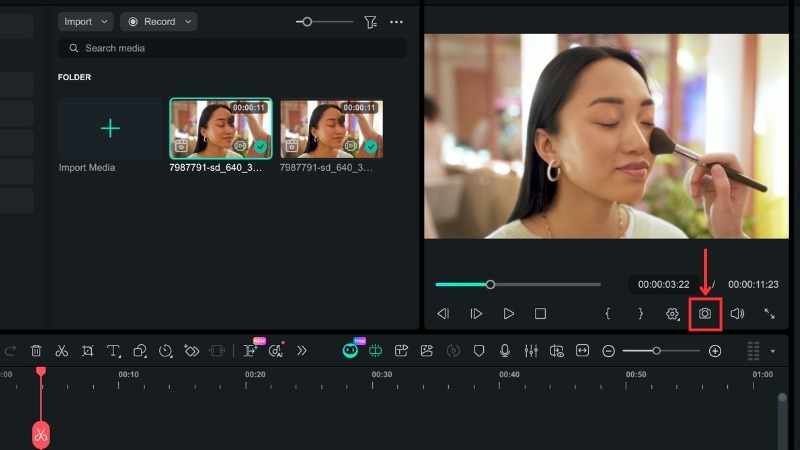Viewport: 800px width, 450px height.
Task: Toggle preview volume speaker icon
Action: tap(737, 313)
